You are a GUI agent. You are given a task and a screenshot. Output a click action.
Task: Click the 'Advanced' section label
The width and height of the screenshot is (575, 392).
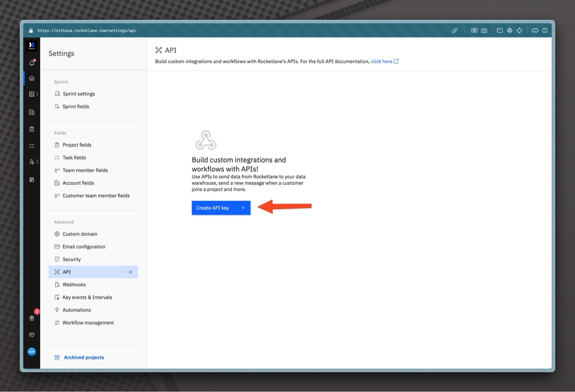coord(64,222)
